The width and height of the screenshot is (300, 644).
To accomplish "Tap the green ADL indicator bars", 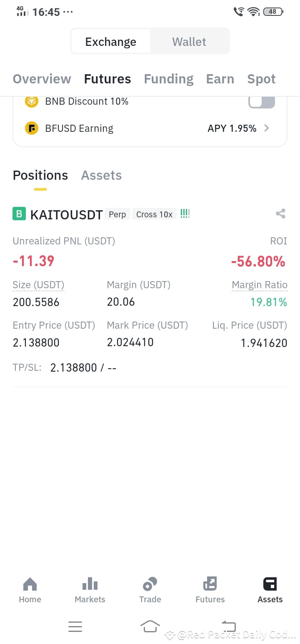I will tap(185, 214).
